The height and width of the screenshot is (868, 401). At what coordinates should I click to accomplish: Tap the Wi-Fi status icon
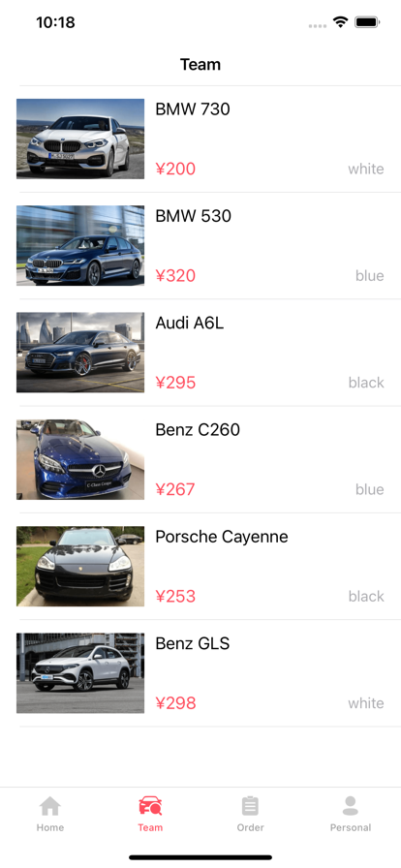[340, 22]
